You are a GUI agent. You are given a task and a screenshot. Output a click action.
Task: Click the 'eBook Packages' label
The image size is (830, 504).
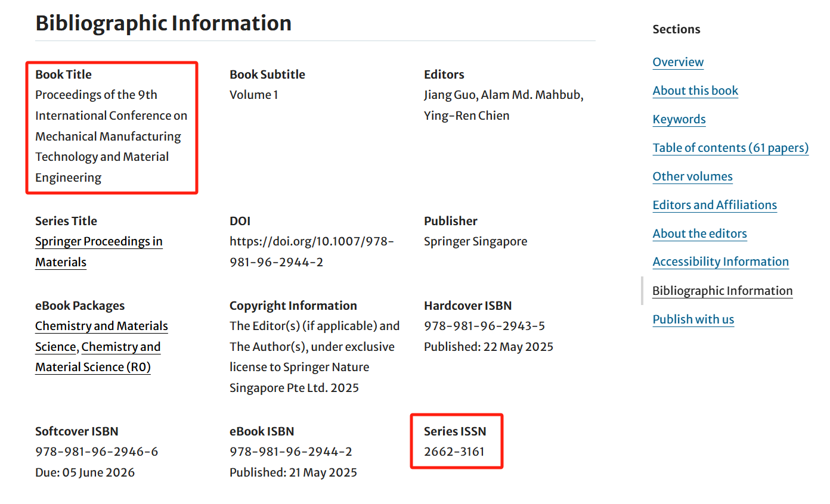tap(80, 306)
